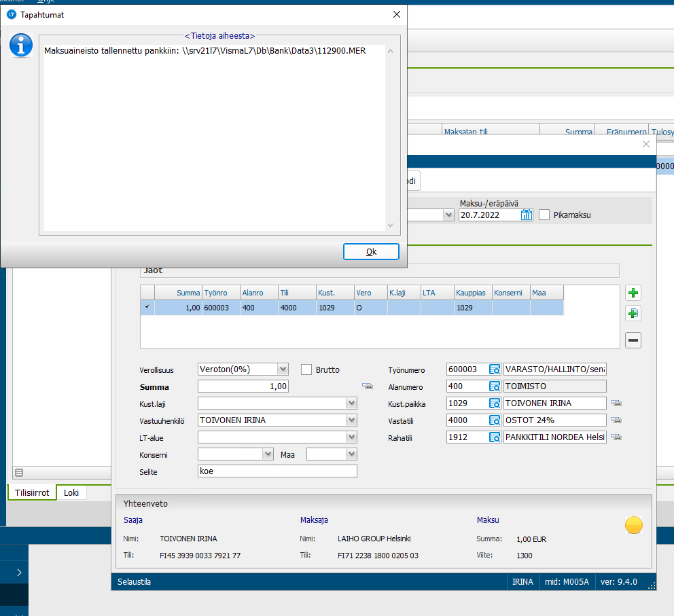
Task: Open the Maksu-/eräpäivä calendar picker
Action: coord(527,215)
